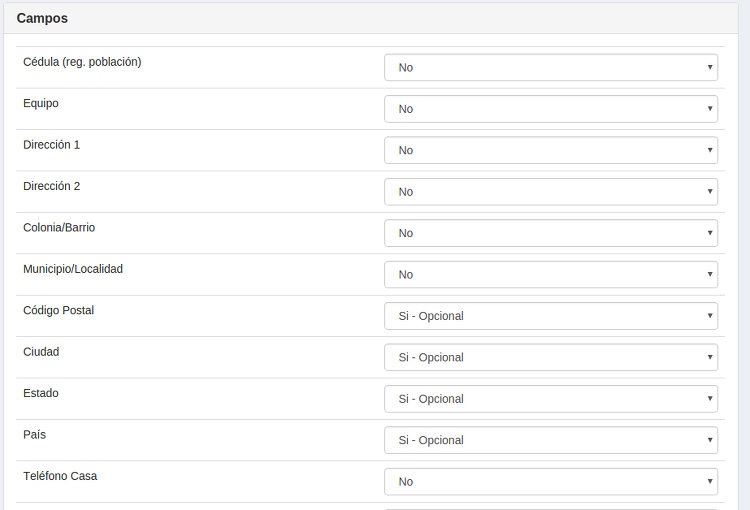Click the arrow on Colonia/Barrio dropdown
750x510 pixels.
[x=710, y=233]
